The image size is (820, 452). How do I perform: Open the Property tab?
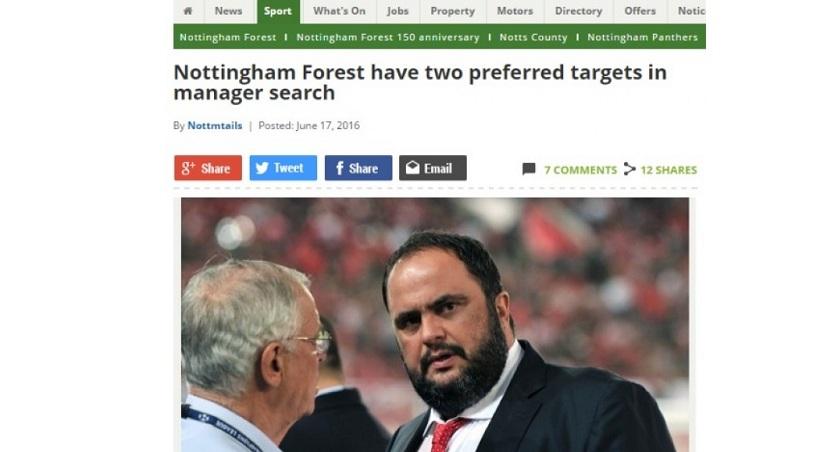point(452,11)
